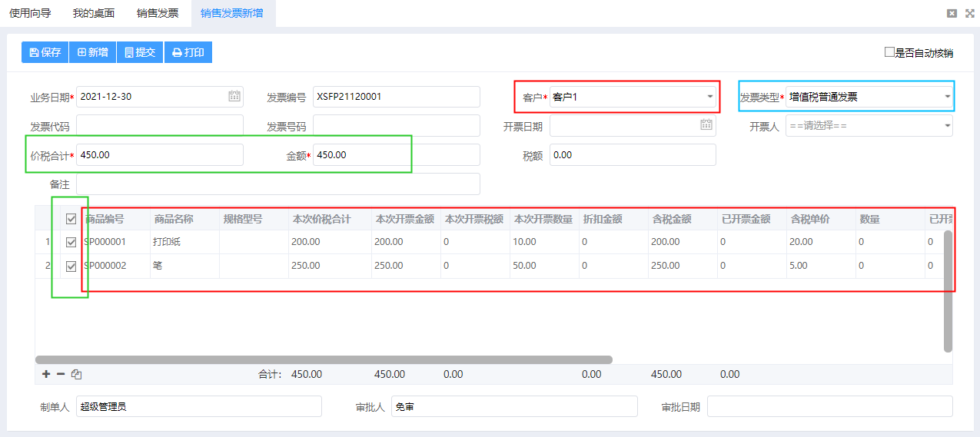Viewport: 980px width, 437px height.
Task: Click the 审批人 input field
Action: coord(514,406)
